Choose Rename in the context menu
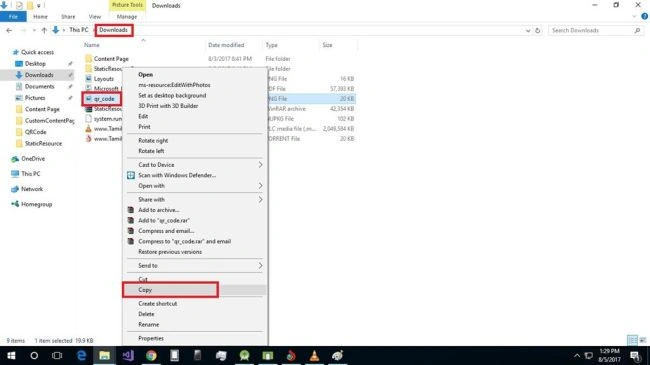Viewport: 650px width, 365px height. tap(148, 325)
